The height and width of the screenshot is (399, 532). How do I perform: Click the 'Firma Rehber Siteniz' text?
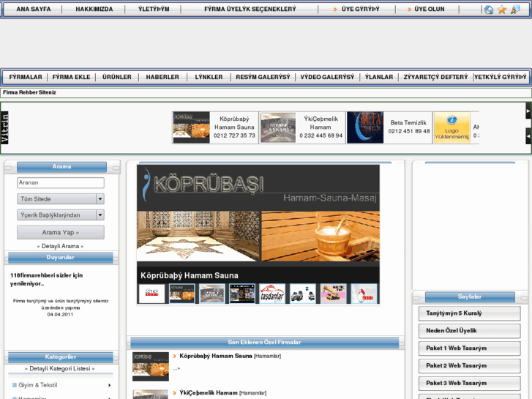(29, 92)
